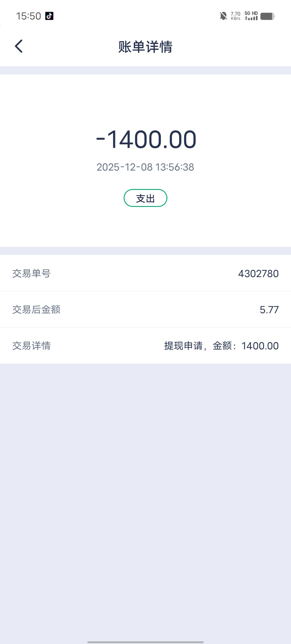Tap the 5.77 balance value
Screen dimensions: 291x644
[x=269, y=310]
